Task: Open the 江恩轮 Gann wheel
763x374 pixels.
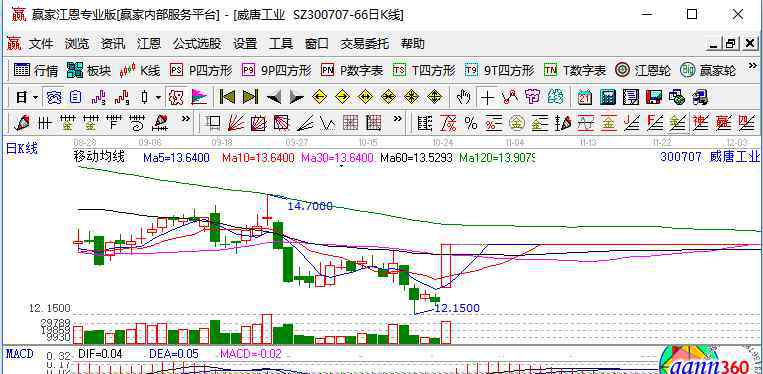Action: [x=642, y=71]
